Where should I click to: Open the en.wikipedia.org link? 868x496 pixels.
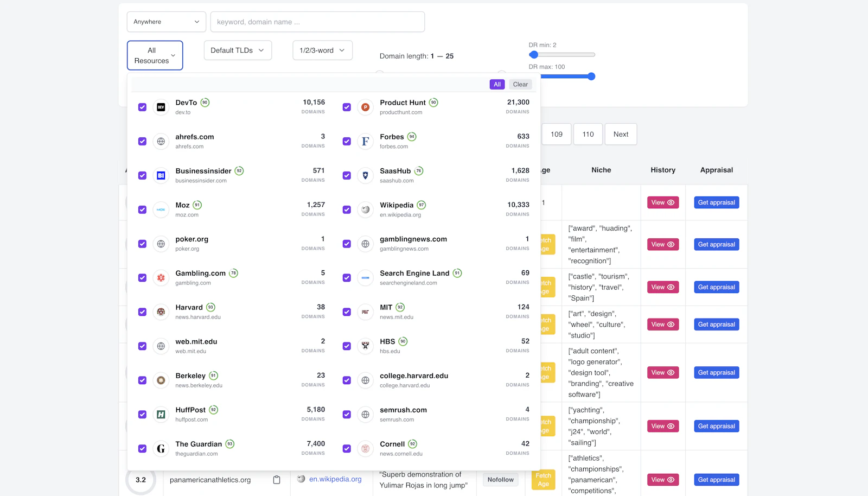pyautogui.click(x=335, y=479)
